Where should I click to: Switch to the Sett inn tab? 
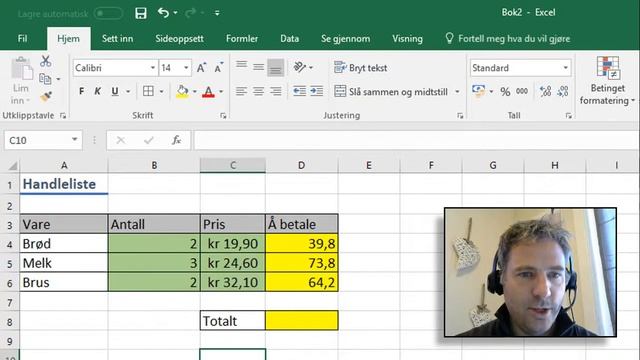click(x=118, y=39)
